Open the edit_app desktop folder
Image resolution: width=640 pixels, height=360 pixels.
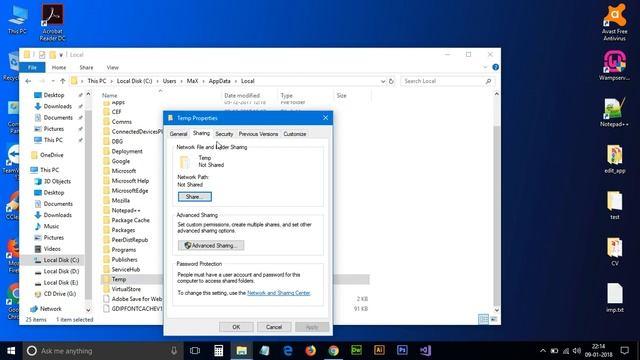(615, 159)
